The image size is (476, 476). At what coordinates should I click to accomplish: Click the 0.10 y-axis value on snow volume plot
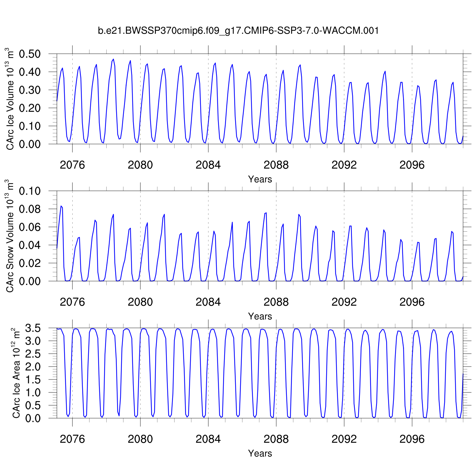pyautogui.click(x=30, y=191)
